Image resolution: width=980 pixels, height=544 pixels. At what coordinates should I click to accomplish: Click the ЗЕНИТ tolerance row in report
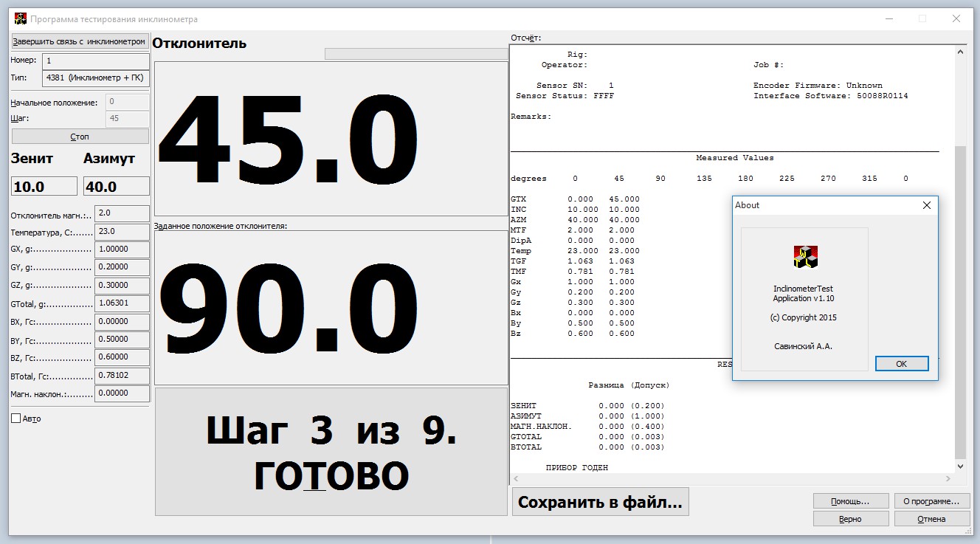587,406
